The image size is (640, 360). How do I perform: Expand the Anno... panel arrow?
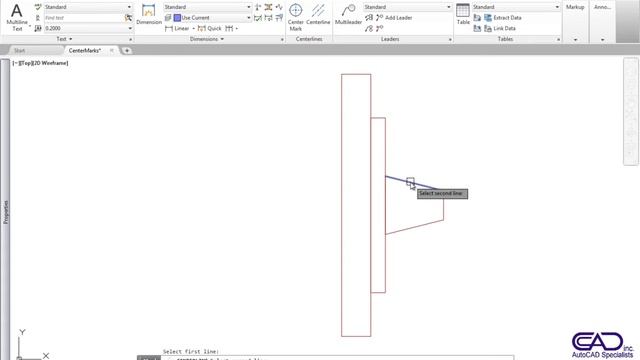[602, 40]
